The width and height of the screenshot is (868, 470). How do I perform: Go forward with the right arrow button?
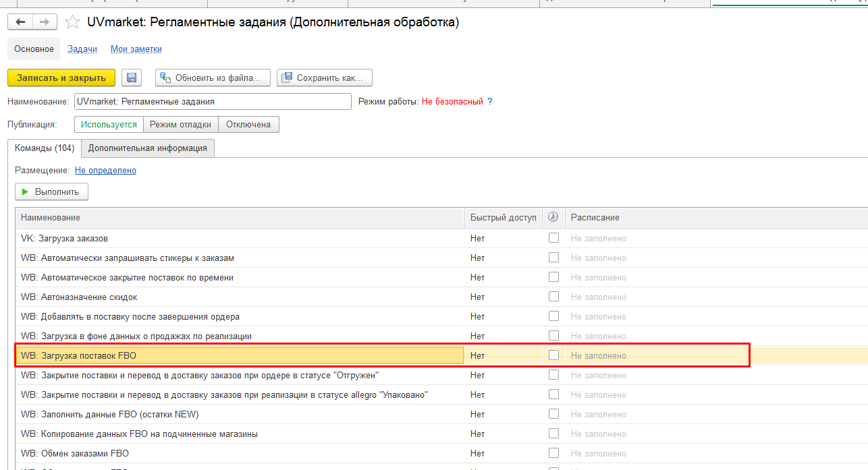tap(44, 22)
